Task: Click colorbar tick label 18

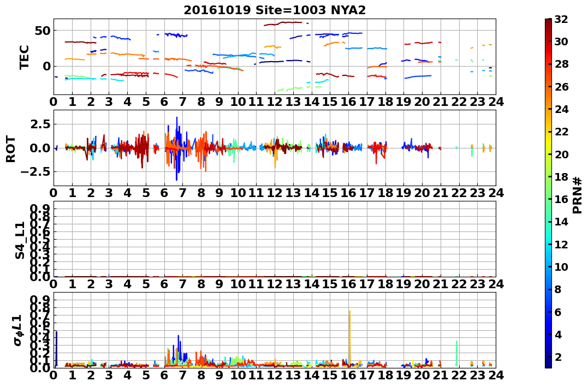Action: [x=561, y=177]
